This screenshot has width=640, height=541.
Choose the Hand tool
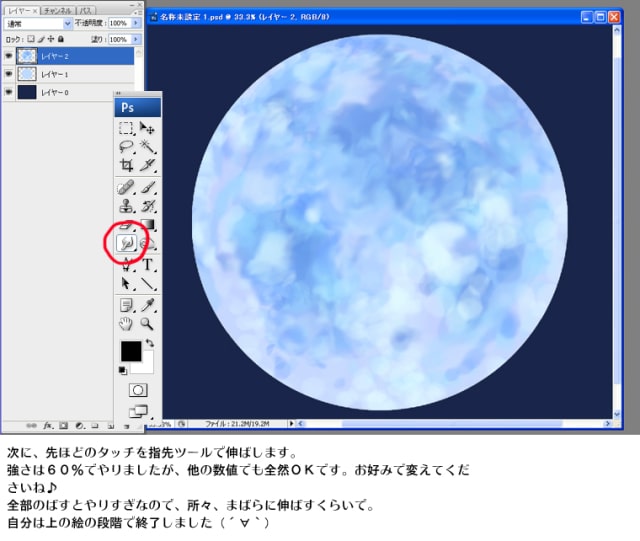pyautogui.click(x=126, y=324)
